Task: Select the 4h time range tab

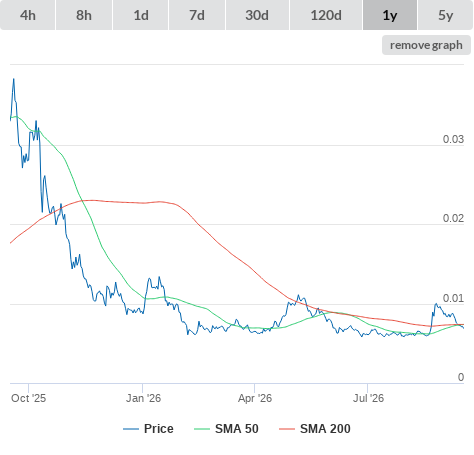Action: [x=28, y=15]
